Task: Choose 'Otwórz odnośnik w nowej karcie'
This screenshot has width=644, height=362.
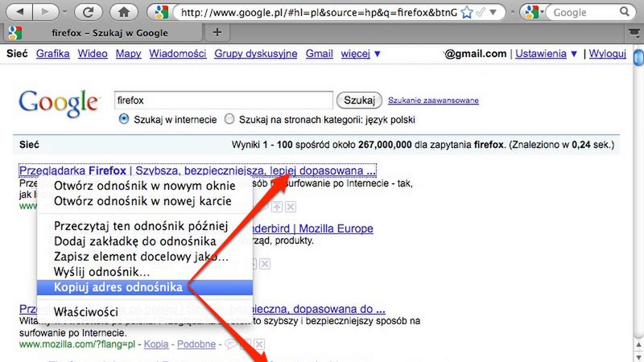Action: [x=145, y=201]
